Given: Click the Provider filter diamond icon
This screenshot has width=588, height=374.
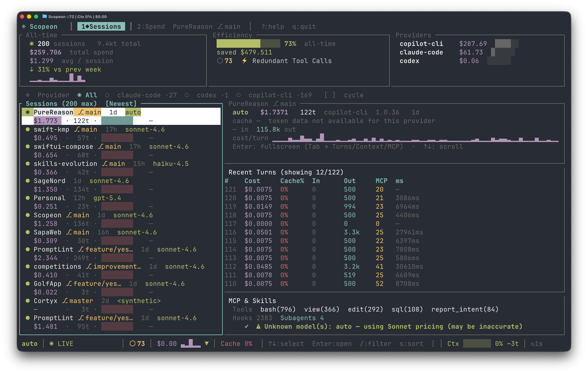Looking at the screenshot, I should [28, 95].
